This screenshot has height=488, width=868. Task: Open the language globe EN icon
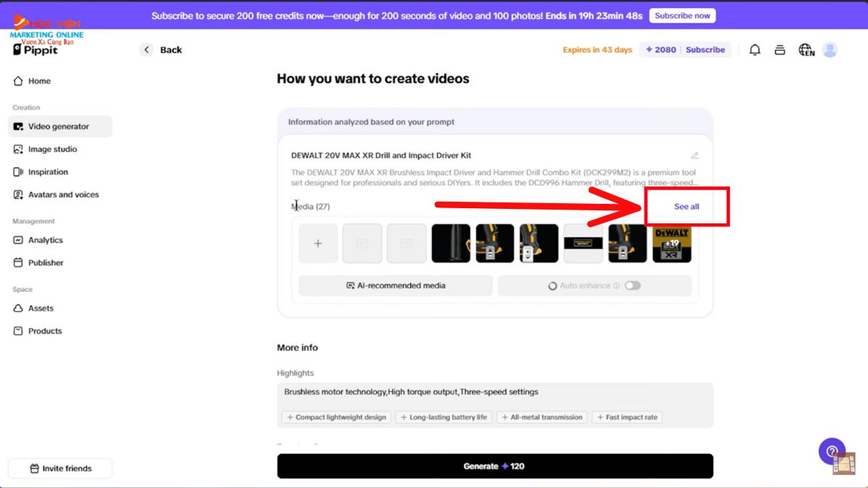pos(806,50)
